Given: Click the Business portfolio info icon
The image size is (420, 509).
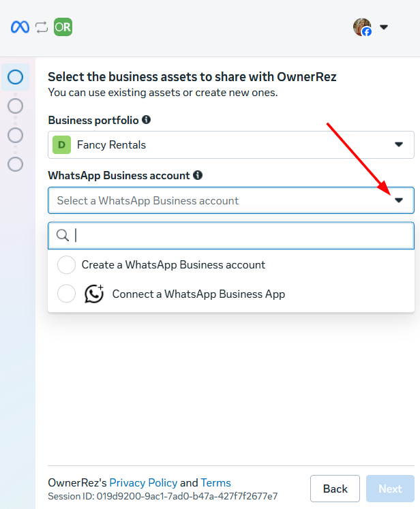Looking at the screenshot, I should (146, 120).
